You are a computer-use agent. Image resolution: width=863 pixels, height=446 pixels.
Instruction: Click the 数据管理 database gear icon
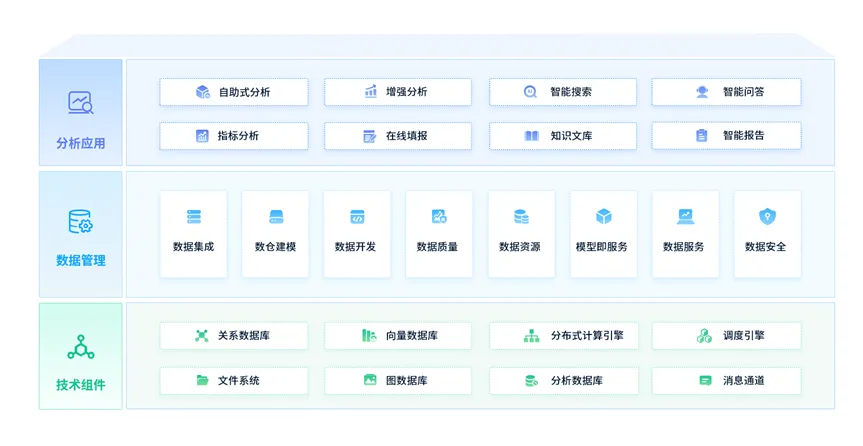[81, 221]
